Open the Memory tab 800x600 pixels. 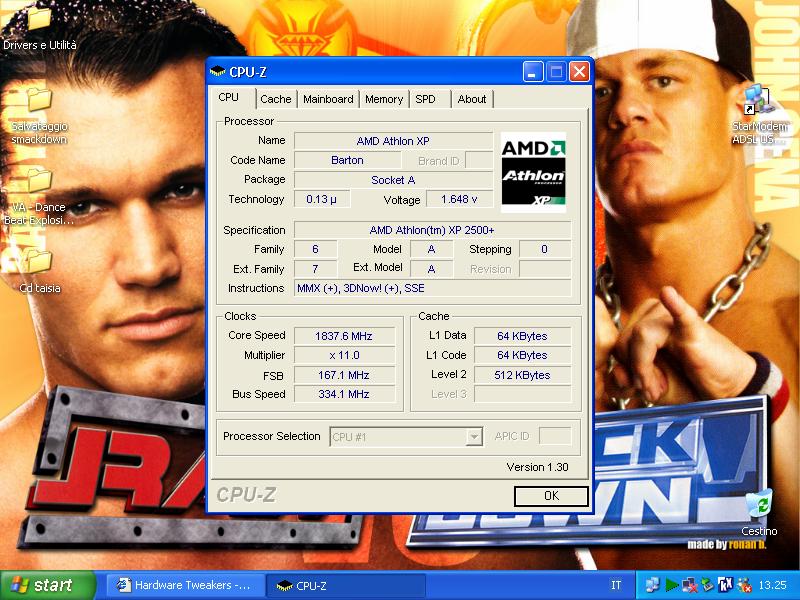point(384,99)
